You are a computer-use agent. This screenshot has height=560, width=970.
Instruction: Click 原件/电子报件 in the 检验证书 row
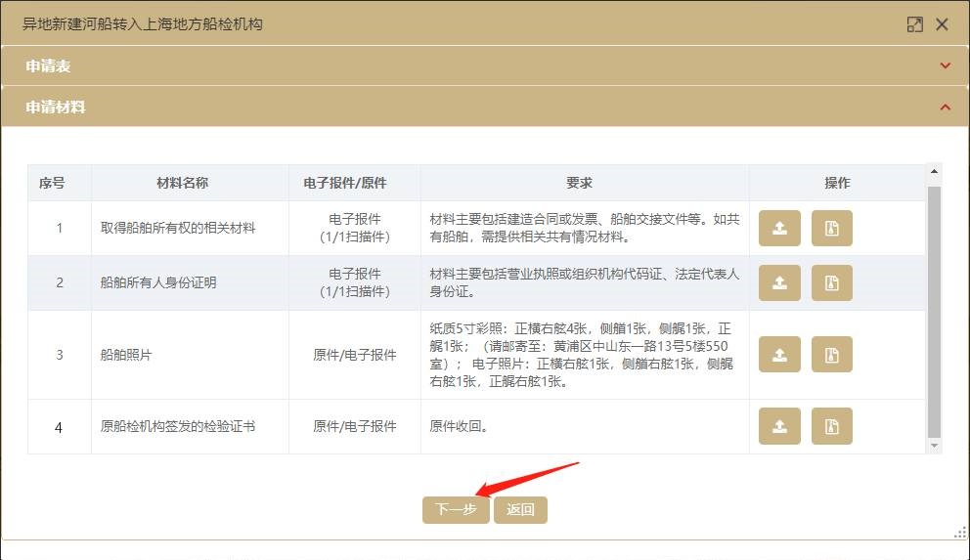[x=355, y=426]
